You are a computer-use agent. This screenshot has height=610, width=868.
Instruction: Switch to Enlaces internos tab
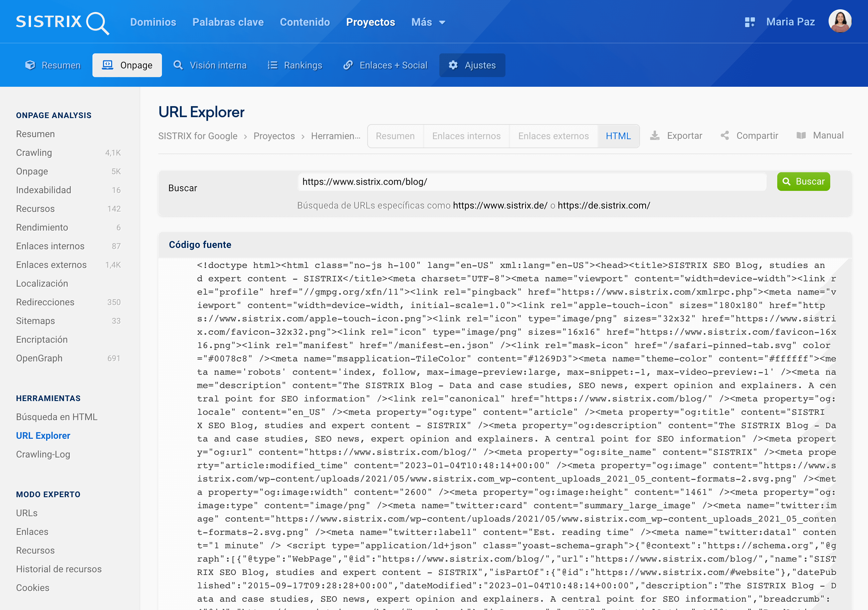(466, 136)
